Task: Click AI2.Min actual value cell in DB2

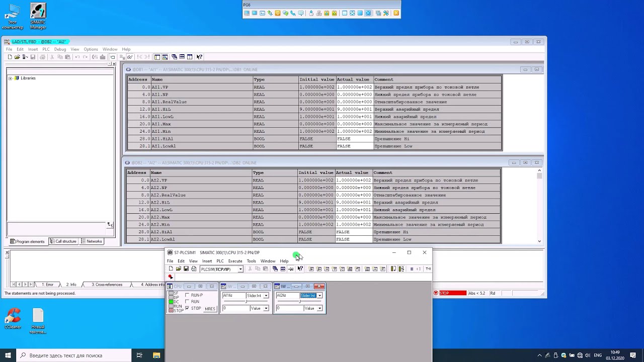Action: point(354,225)
